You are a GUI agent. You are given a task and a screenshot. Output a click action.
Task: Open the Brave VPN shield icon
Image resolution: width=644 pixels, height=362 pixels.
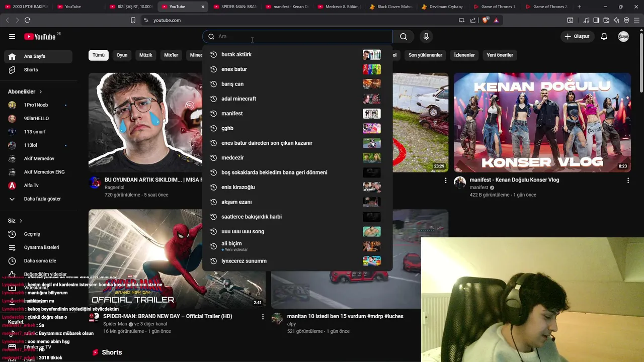click(x=626, y=20)
